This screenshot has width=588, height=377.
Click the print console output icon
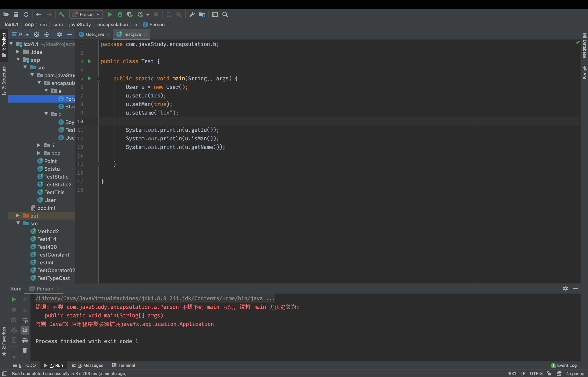coord(25,340)
